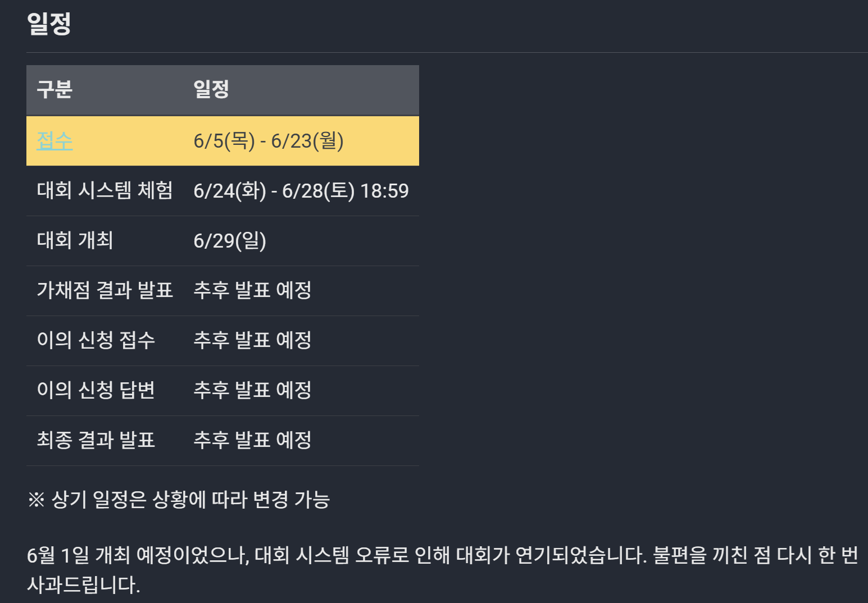
Task: Select the 대회 시스템 체험 row label
Action: [105, 191]
